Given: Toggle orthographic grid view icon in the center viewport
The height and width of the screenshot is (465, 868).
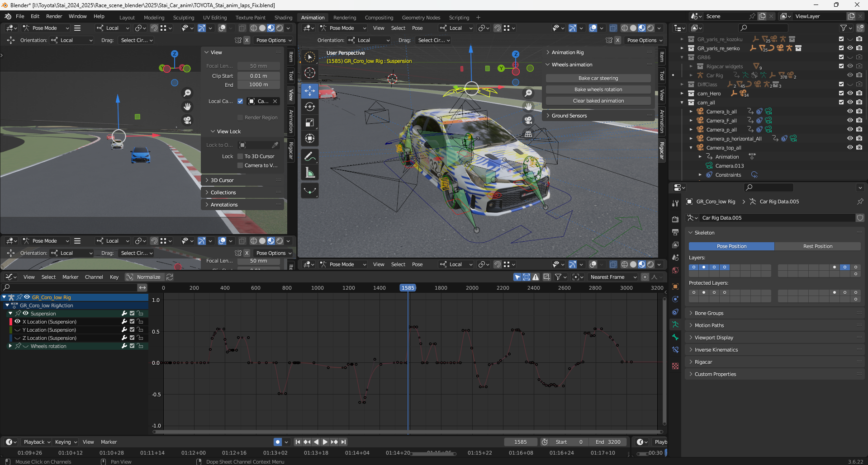Looking at the screenshot, I should [528, 134].
